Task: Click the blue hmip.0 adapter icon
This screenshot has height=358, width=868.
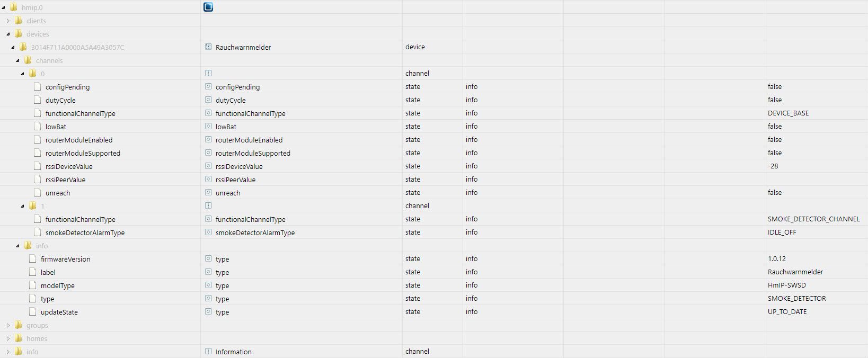Action: 208,7
